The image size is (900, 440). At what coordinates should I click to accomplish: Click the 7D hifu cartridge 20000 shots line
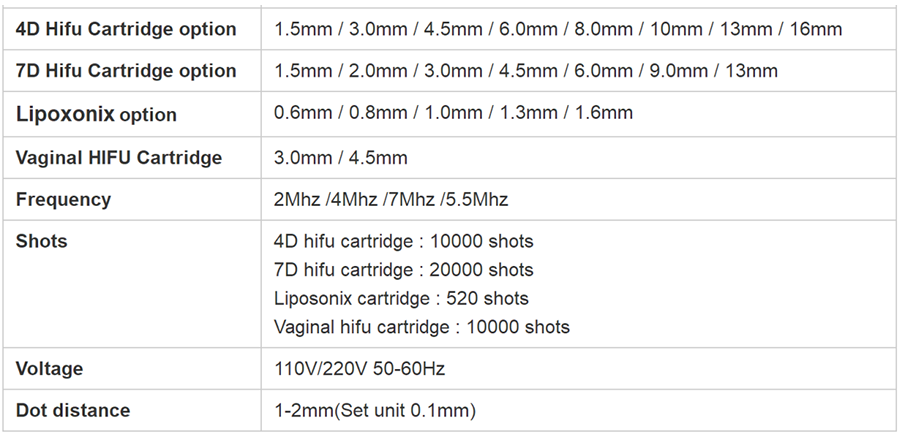point(403,270)
